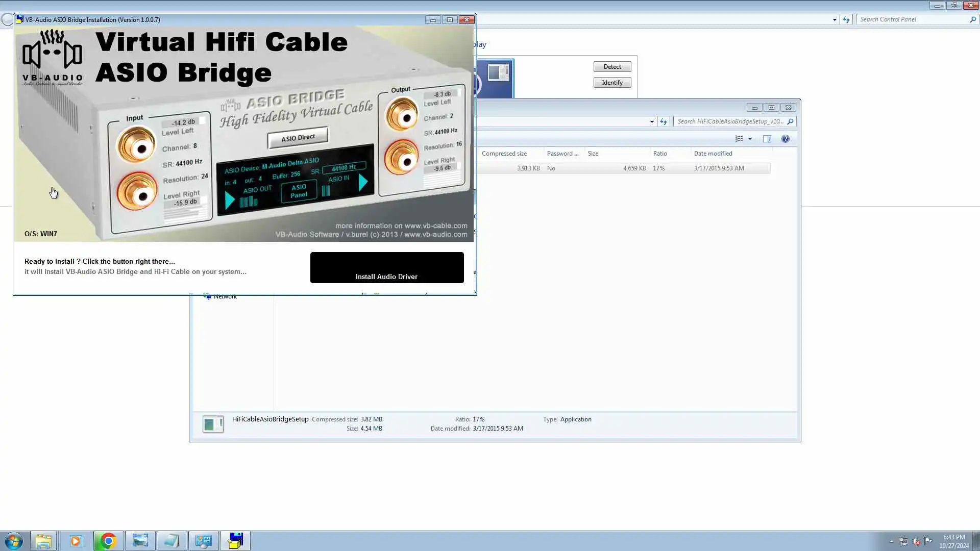Focus the Search Control Panel box

coord(913,19)
